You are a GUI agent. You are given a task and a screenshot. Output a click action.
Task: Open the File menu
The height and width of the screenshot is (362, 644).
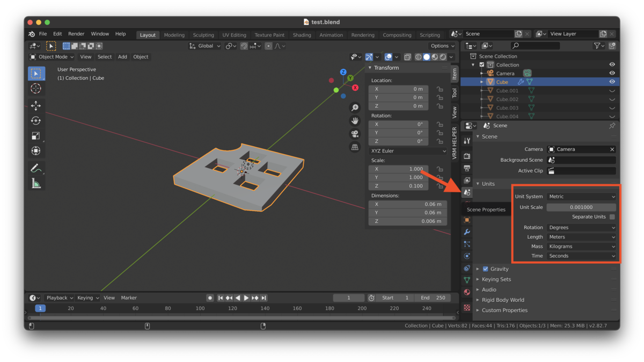point(43,34)
